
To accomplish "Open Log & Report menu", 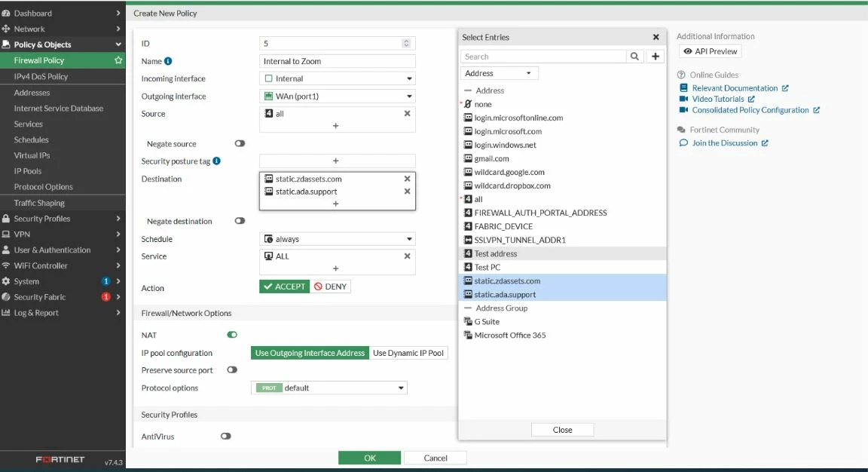I will coord(63,312).
